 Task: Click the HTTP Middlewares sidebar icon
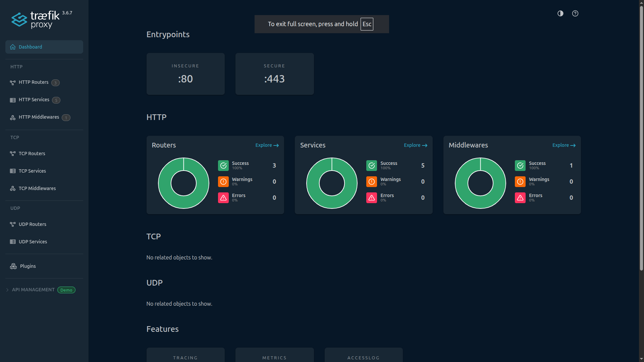click(13, 117)
